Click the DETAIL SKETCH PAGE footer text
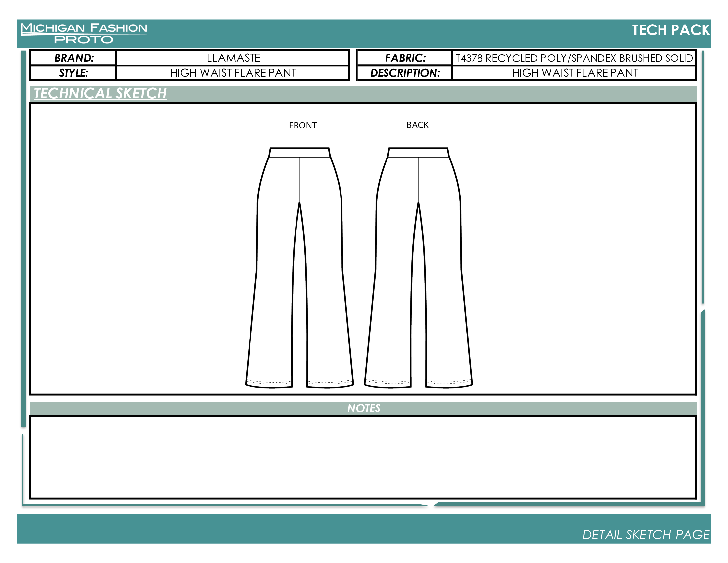 click(x=646, y=535)
